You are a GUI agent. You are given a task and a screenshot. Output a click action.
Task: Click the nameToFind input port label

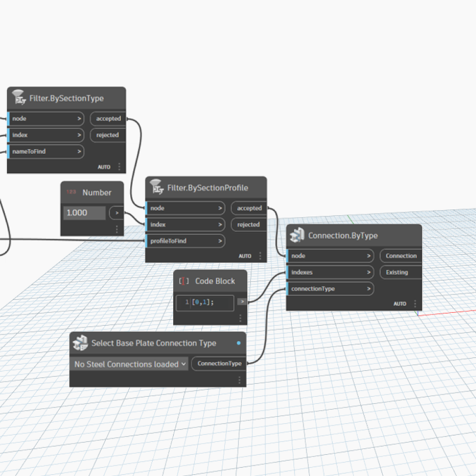pyautogui.click(x=29, y=151)
